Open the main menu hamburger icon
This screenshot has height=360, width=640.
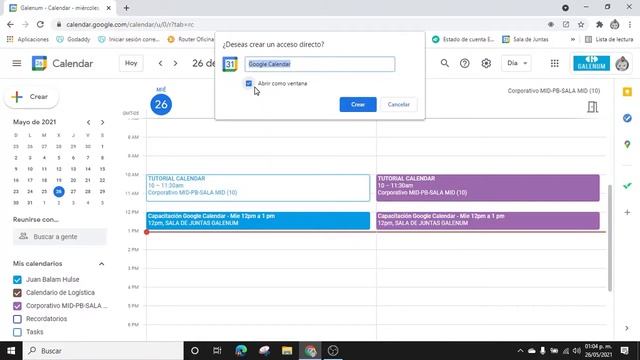(17, 63)
